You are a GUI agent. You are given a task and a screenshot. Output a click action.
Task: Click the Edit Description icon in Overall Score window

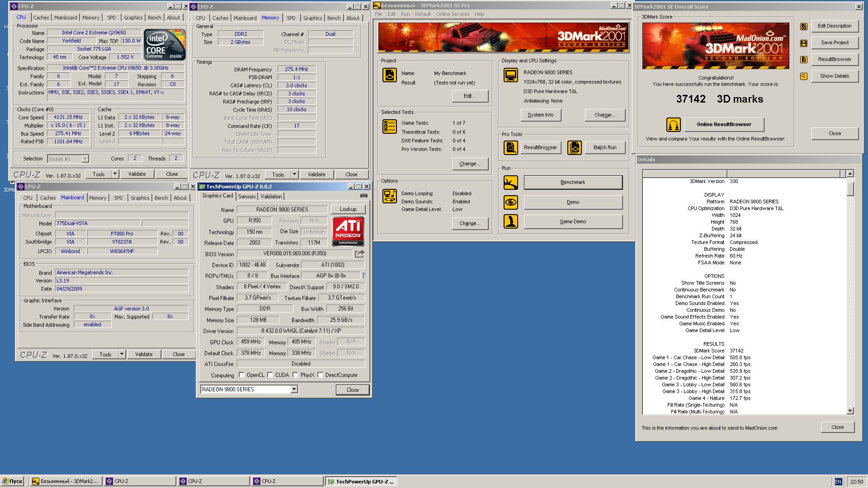pyautogui.click(x=803, y=26)
